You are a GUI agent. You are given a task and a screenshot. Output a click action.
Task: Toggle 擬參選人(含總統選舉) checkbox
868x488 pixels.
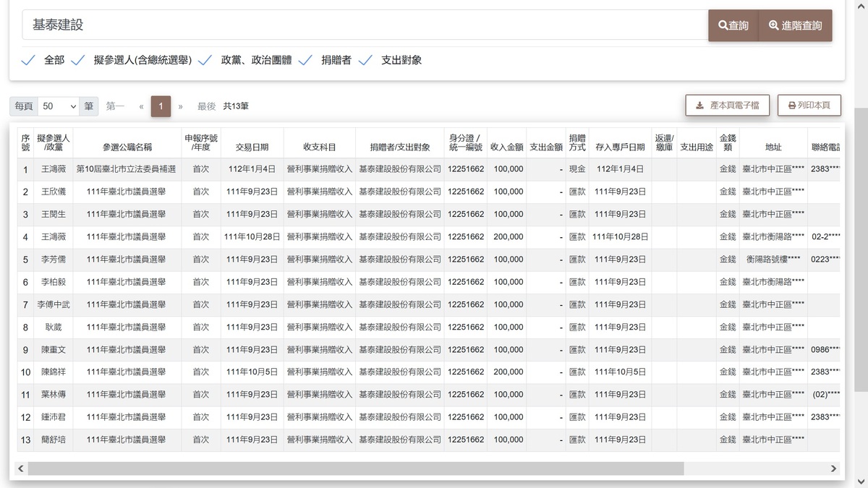[x=78, y=60]
